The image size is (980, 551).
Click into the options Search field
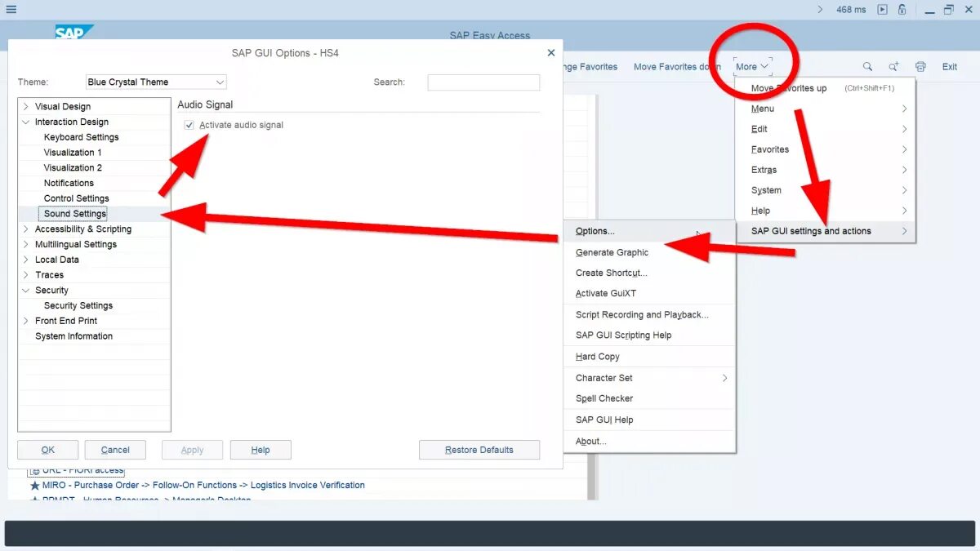pos(483,82)
